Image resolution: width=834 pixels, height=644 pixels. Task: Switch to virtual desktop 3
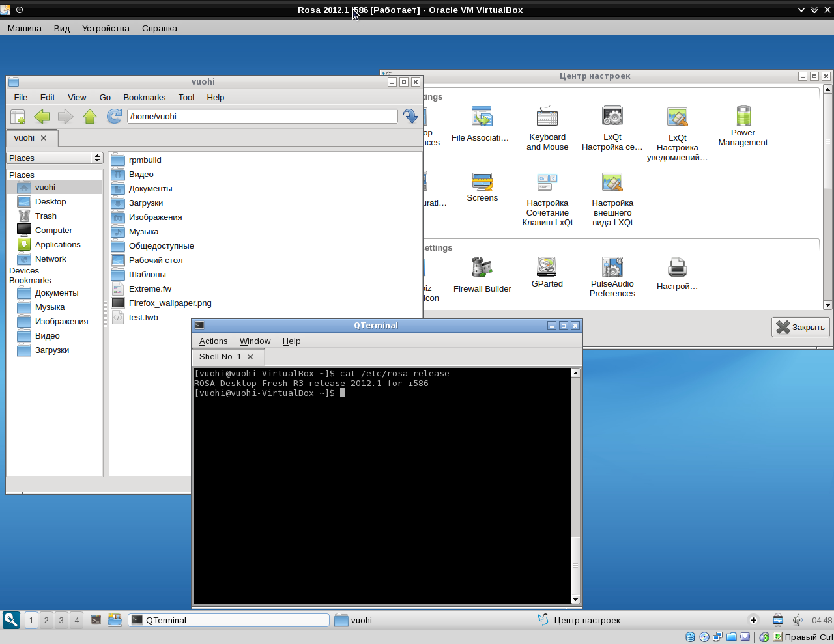click(61, 621)
